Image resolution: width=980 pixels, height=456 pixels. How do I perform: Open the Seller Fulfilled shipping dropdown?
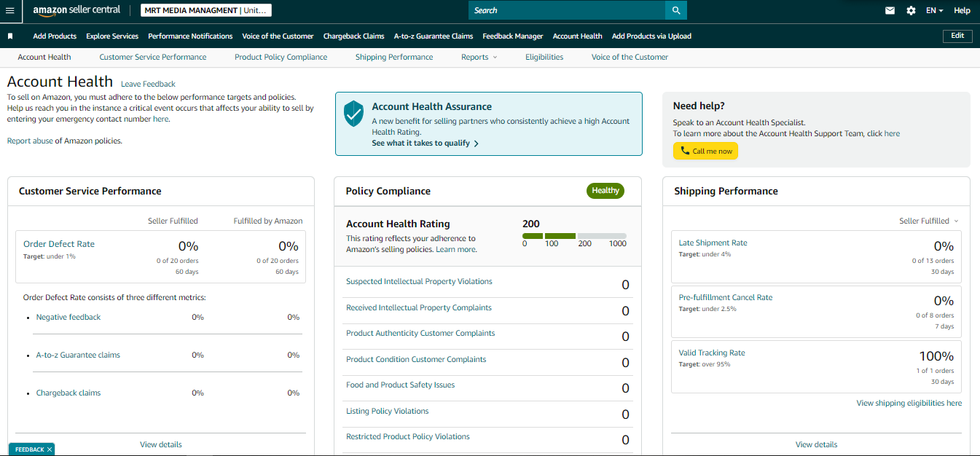[x=928, y=221]
